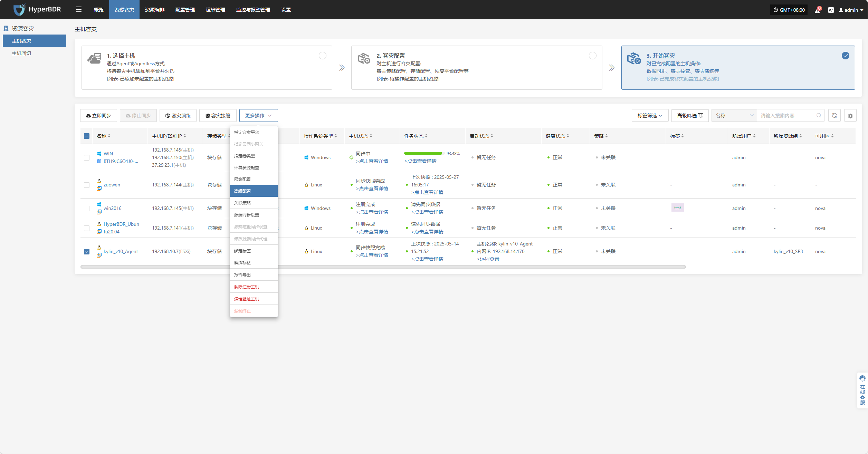Check the zuowen row checkbox
The height and width of the screenshot is (454, 868).
(87, 185)
